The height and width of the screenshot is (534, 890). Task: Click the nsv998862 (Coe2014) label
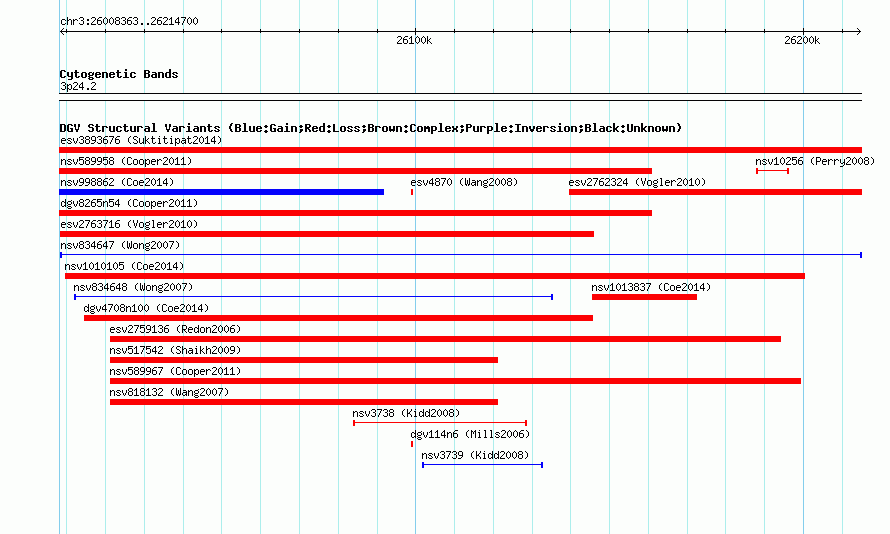[x=117, y=182]
